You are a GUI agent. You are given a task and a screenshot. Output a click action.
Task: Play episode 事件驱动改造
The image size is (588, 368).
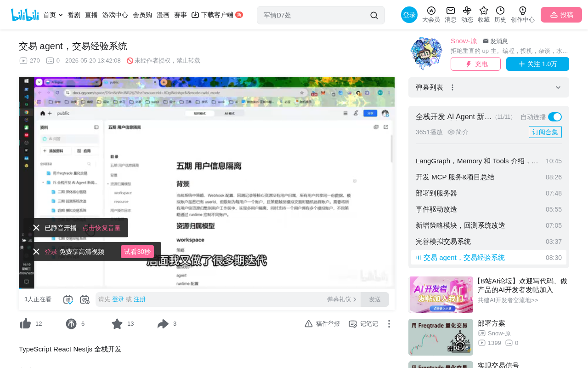[489, 209]
